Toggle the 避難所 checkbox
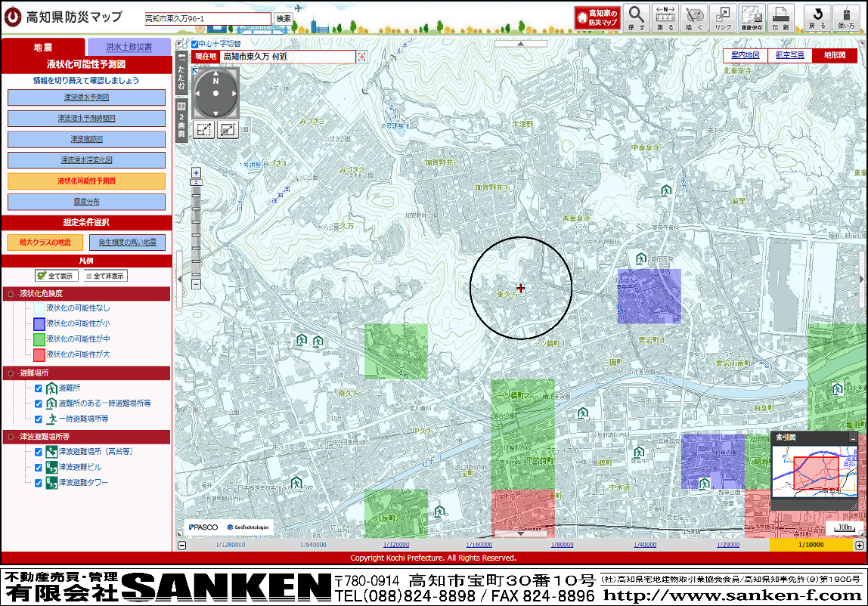Viewport: 868px width, 606px height. [x=39, y=388]
